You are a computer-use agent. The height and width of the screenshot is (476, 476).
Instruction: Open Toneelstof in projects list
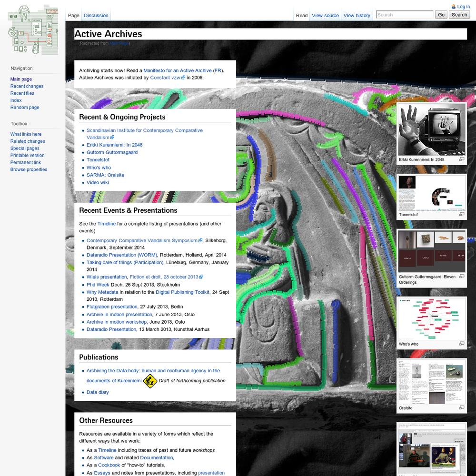[98, 159]
